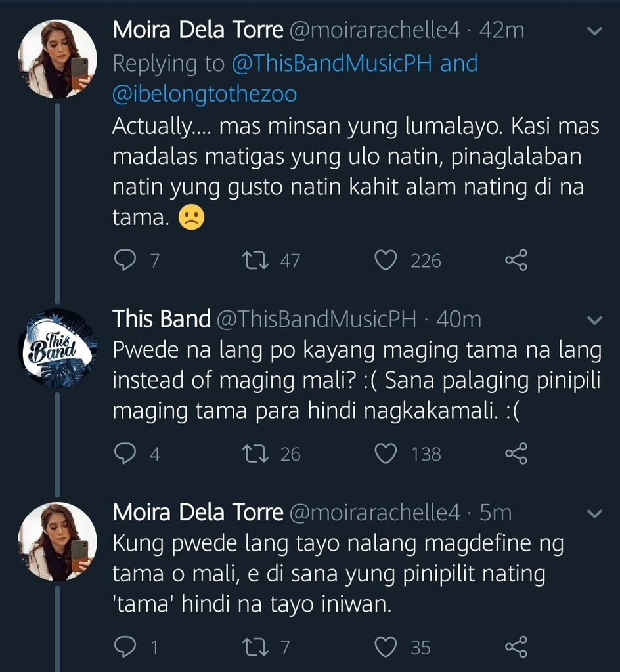Image resolution: width=620 pixels, height=672 pixels.
Task: Open the chevron menu on Moira's 5m tweet
Action: (594, 513)
